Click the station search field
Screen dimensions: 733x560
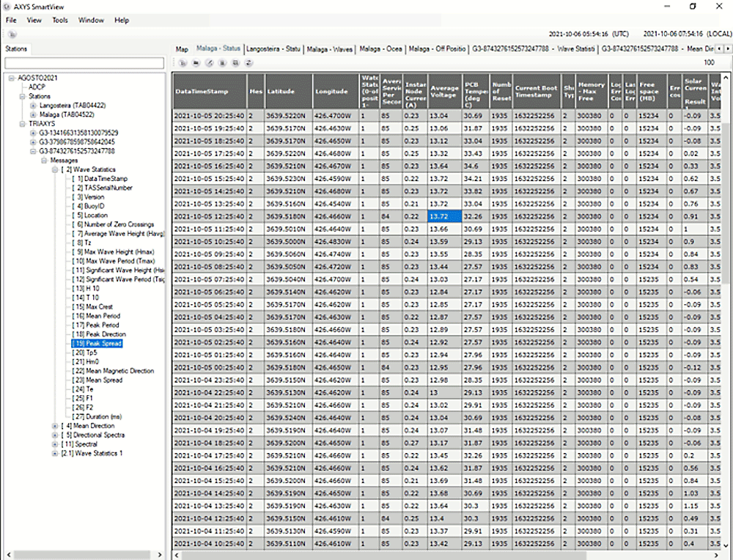tap(84, 64)
